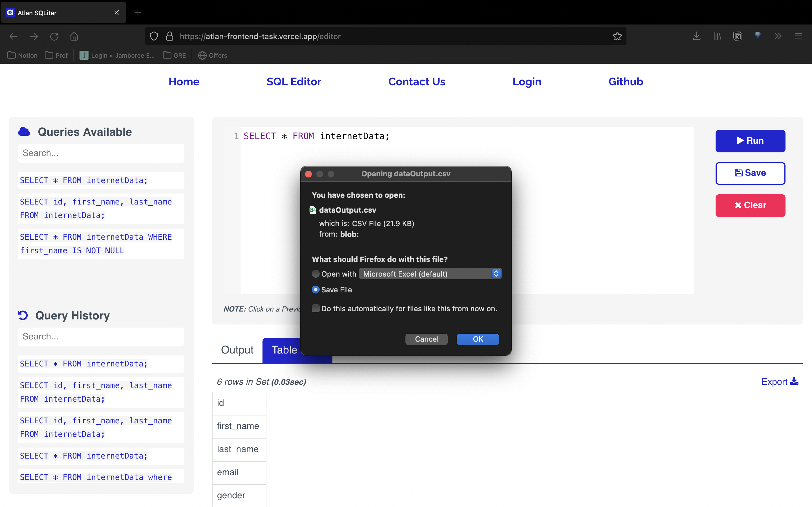Open the Notion extension icon
The height and width of the screenshot is (507, 812).
[x=737, y=36]
